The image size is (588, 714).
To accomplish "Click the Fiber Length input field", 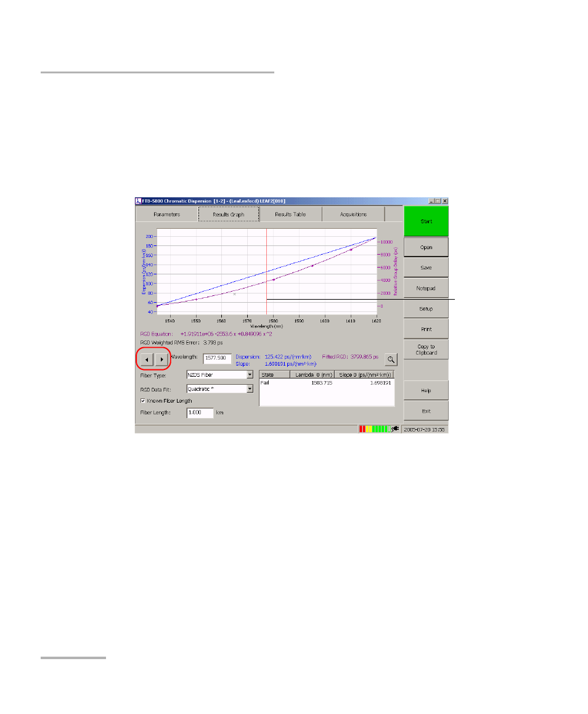I will pyautogui.click(x=200, y=412).
